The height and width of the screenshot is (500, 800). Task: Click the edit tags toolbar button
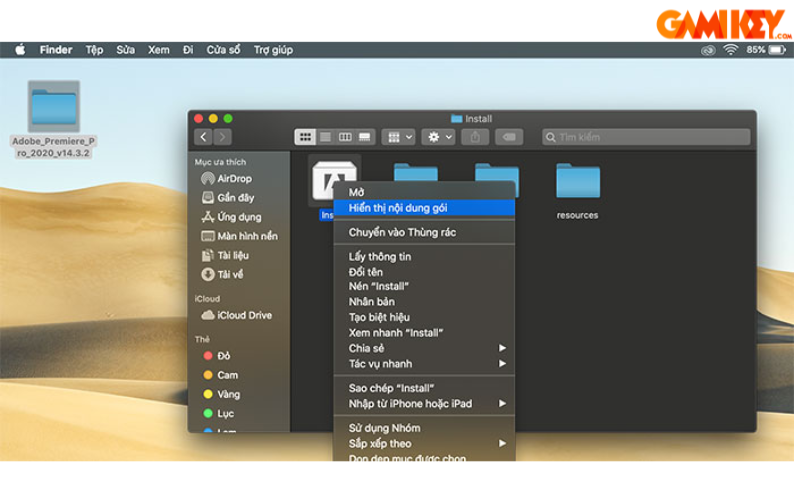coord(509,137)
